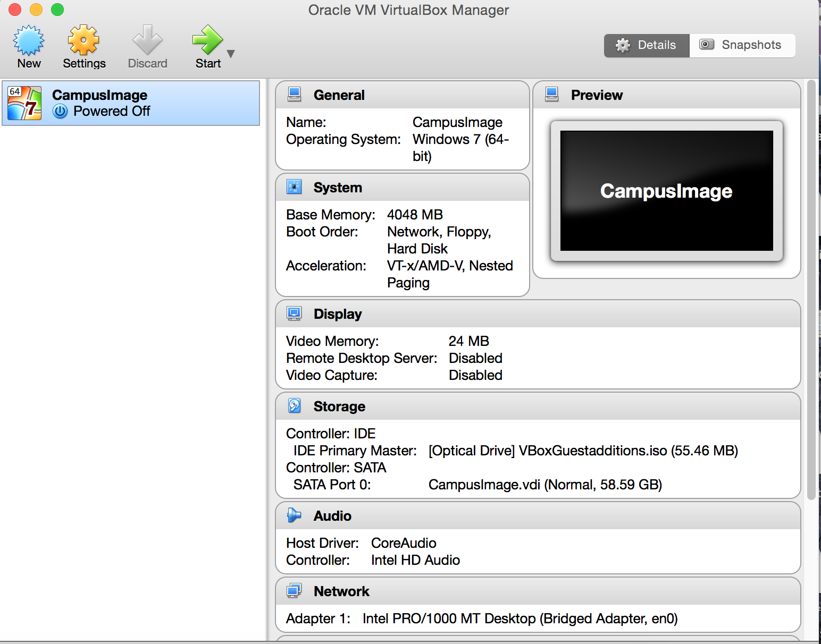
Task: Open the Storage section title link
Action: (339, 406)
